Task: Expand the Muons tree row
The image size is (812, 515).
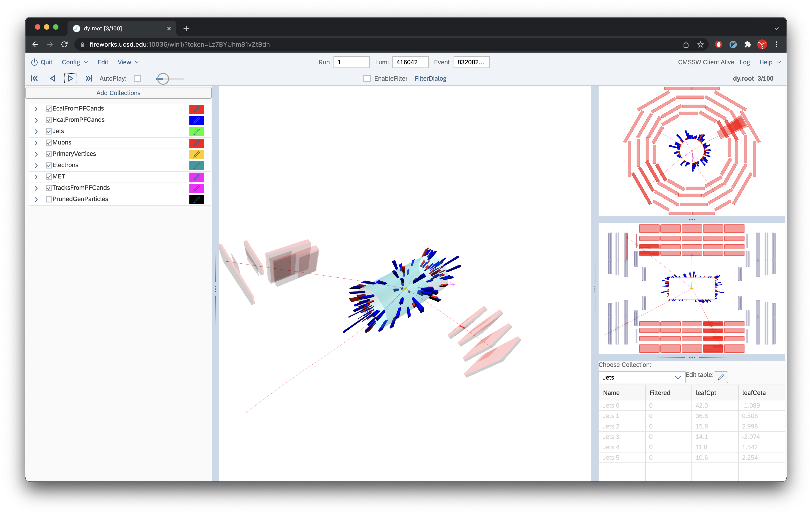Action: tap(36, 143)
